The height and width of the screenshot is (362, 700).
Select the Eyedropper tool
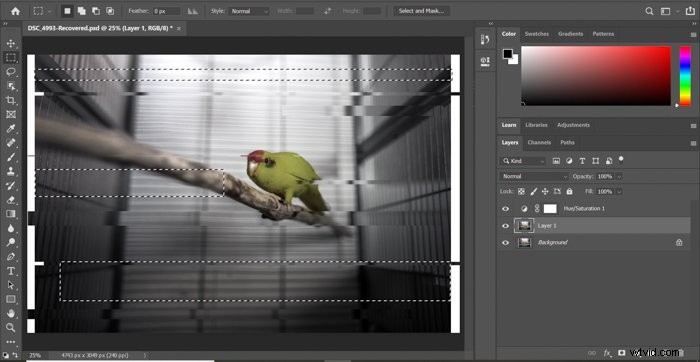[x=11, y=129]
